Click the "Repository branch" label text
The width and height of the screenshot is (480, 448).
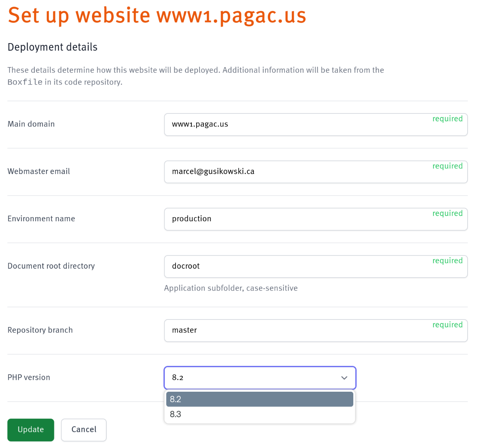point(40,330)
